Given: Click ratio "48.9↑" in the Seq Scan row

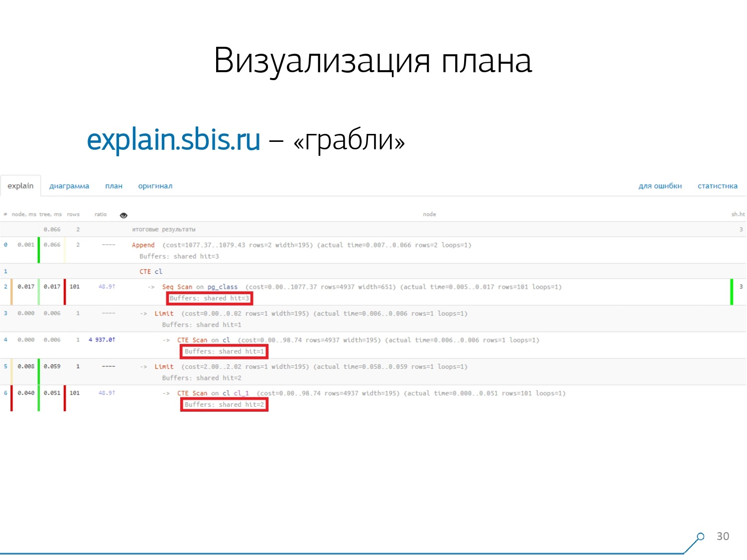Looking at the screenshot, I should 107,287.
